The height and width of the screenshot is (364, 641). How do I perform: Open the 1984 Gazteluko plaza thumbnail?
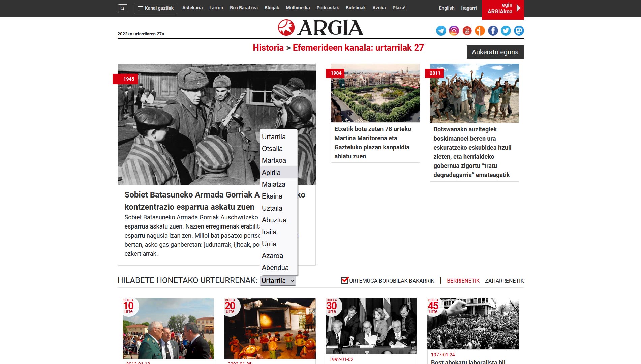tap(375, 93)
